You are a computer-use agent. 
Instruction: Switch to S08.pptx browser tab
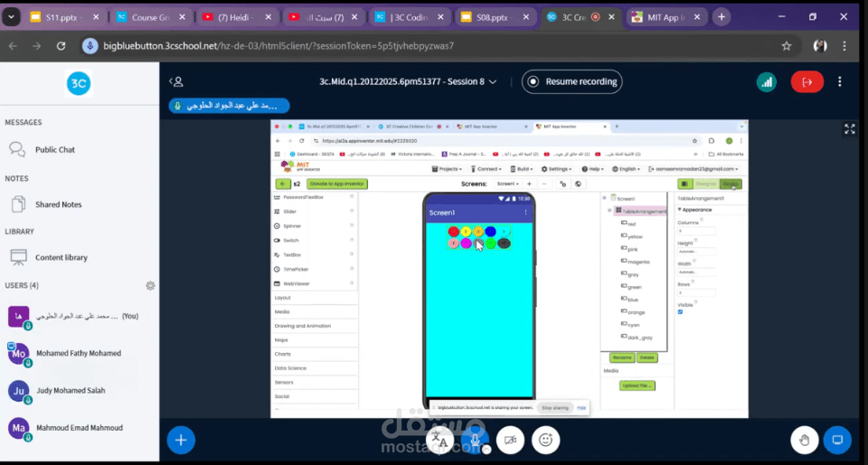[496, 17]
